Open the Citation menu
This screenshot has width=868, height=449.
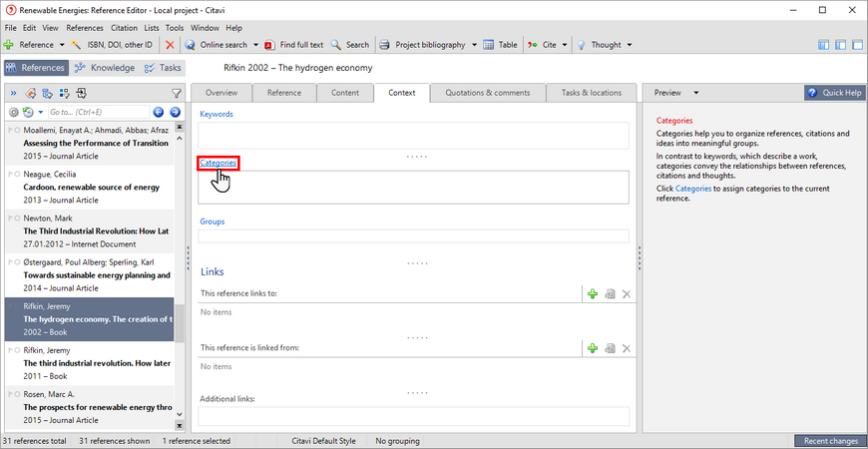[124, 28]
